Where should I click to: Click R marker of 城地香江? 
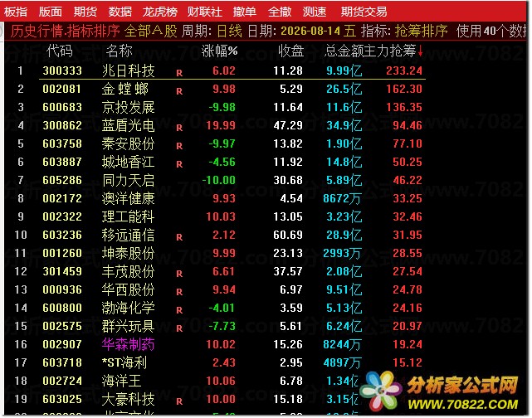coord(179,164)
